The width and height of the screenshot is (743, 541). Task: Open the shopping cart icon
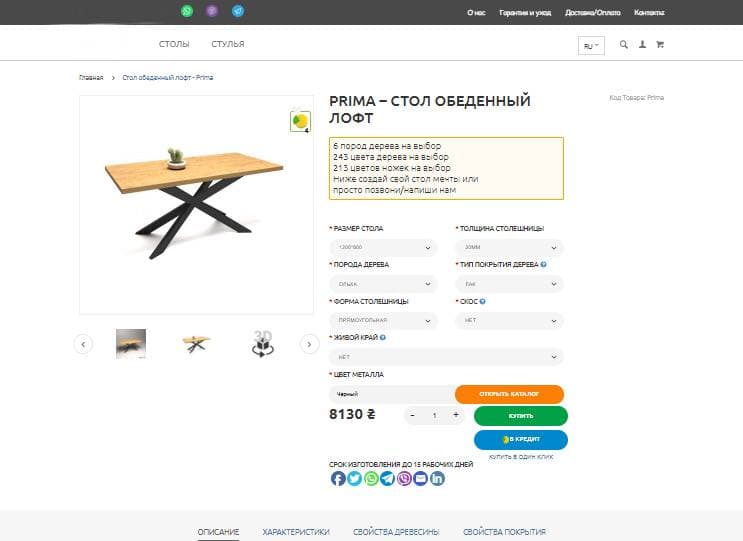[x=659, y=44]
